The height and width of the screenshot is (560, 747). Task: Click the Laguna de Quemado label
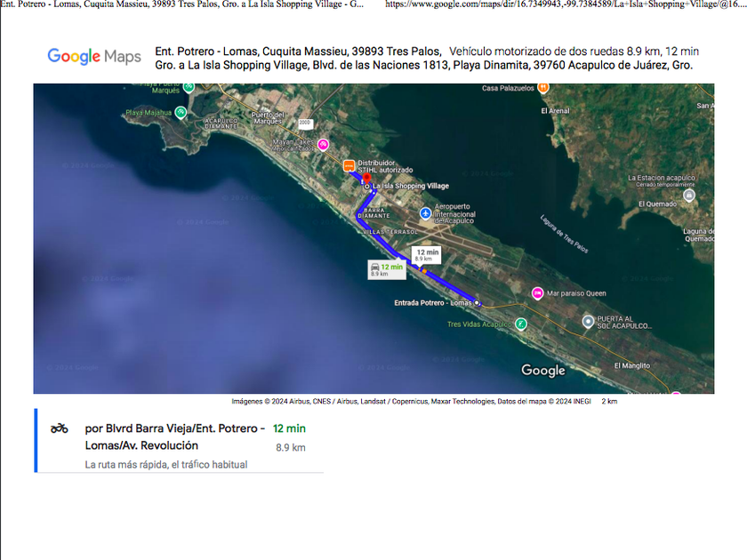698,235
